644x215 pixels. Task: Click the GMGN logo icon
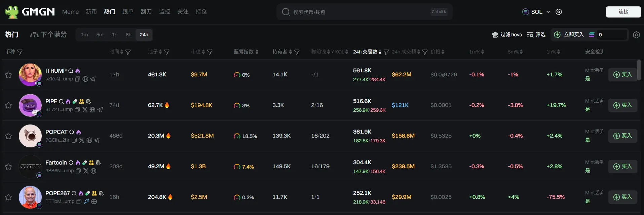(x=11, y=12)
